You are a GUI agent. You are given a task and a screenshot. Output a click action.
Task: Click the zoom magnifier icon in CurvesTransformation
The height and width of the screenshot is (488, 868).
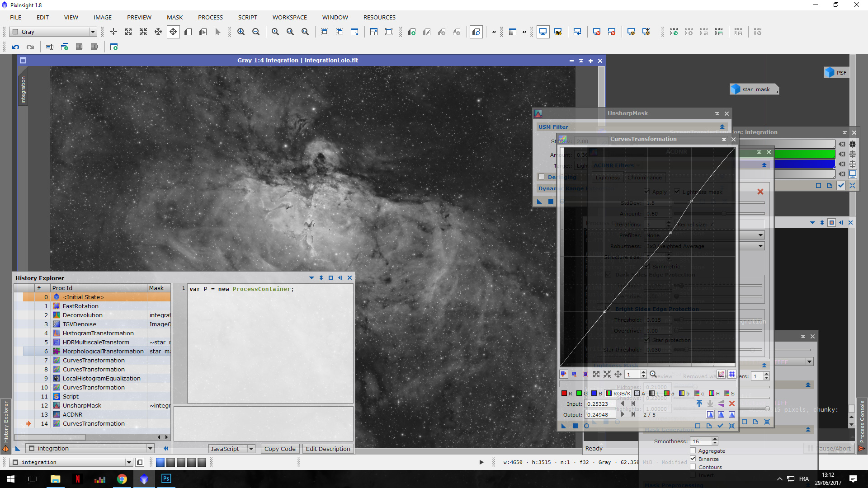pos(653,374)
